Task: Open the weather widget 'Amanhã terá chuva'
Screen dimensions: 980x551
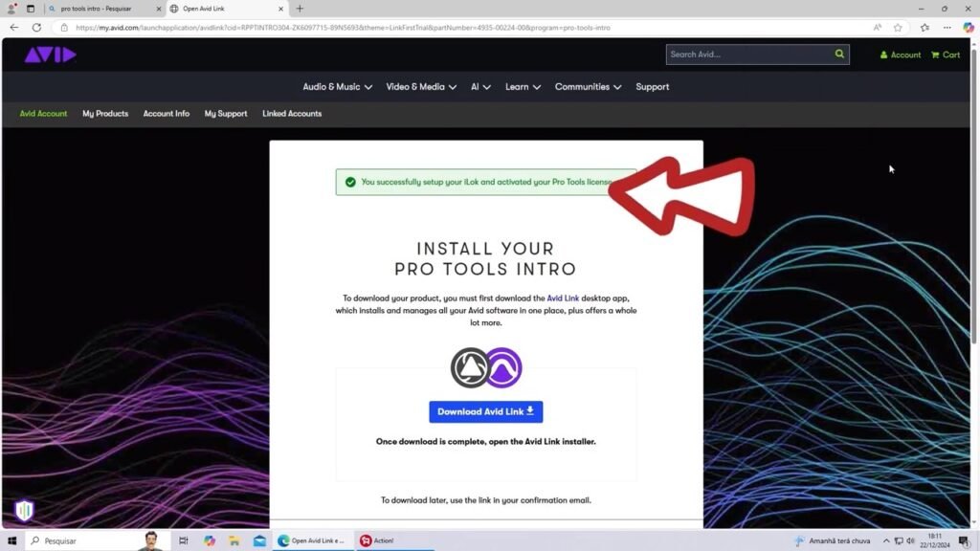Action: (833, 541)
